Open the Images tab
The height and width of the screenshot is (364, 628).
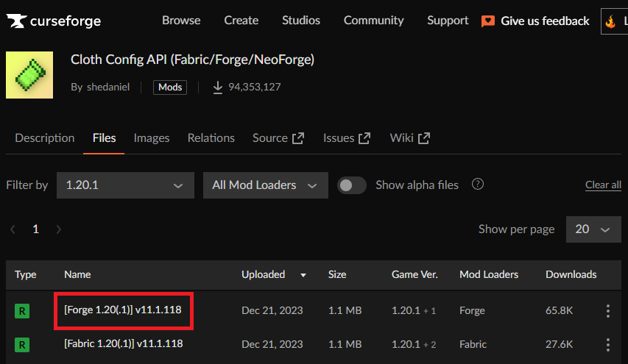point(152,138)
